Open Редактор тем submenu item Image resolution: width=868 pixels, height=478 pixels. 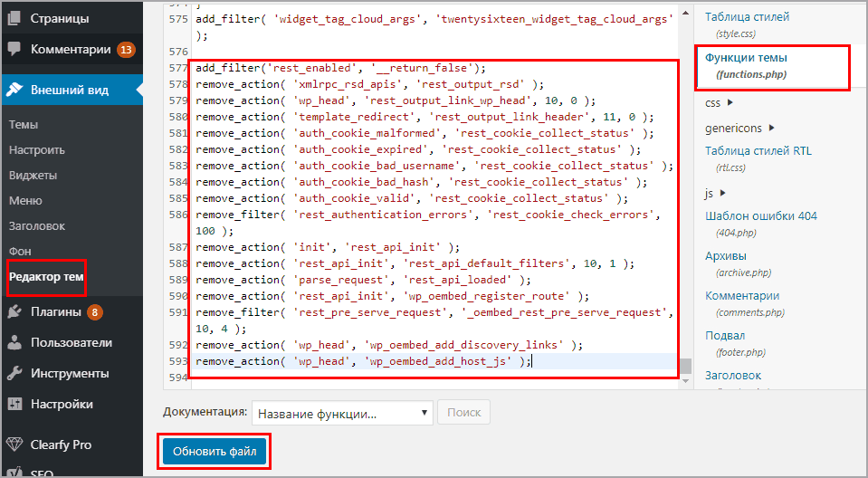(46, 277)
